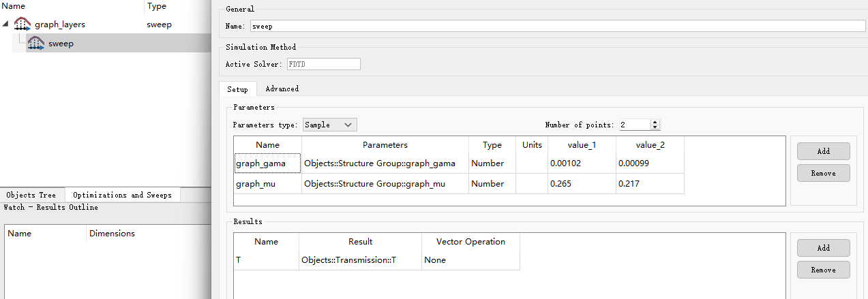This screenshot has height=299, width=868.
Task: Click the Number type cell for graph_gama
Action: [x=492, y=163]
